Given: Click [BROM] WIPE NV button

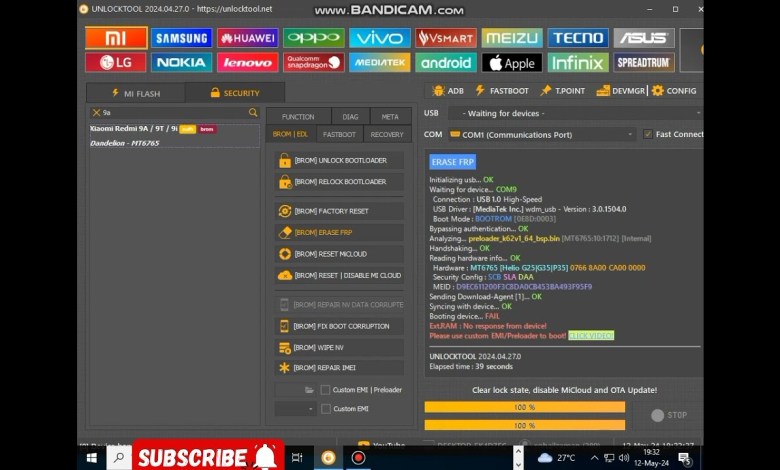Looking at the screenshot, I should [339, 348].
